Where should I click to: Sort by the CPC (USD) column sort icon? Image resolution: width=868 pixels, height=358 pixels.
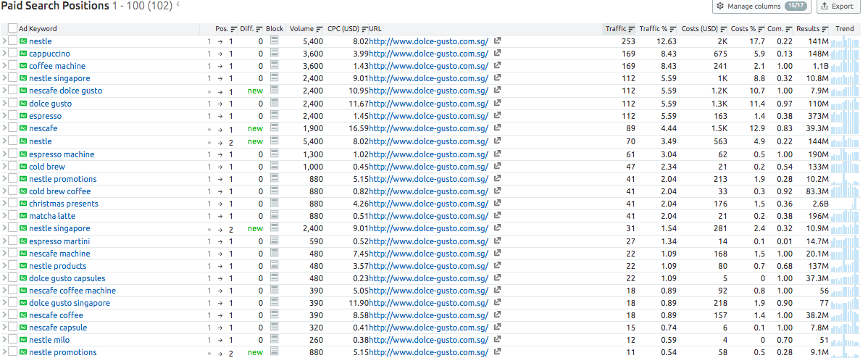pos(364,29)
